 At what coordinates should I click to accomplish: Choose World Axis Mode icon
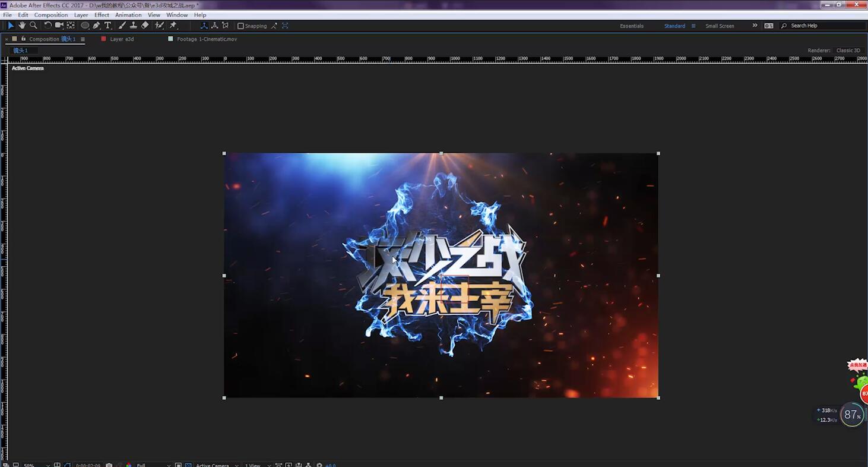(214, 26)
